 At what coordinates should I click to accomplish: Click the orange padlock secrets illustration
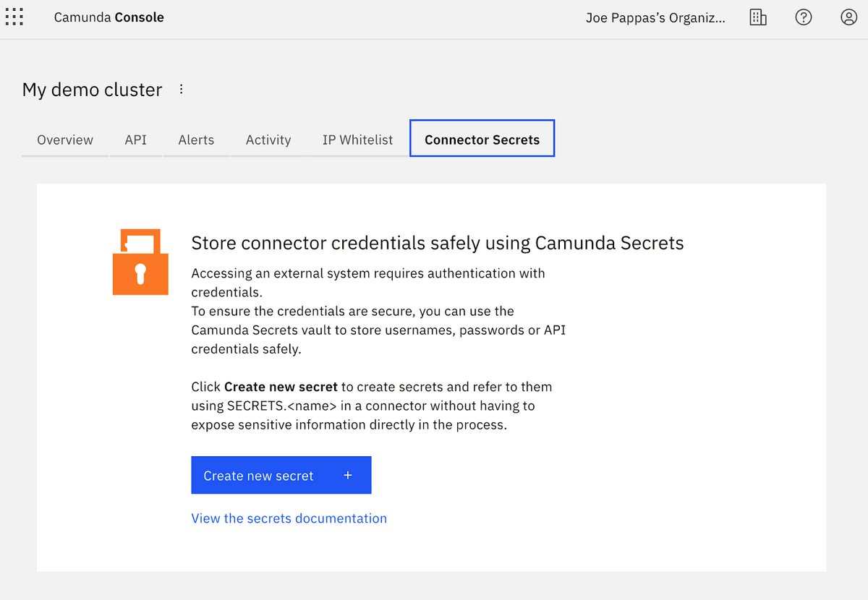[140, 262]
